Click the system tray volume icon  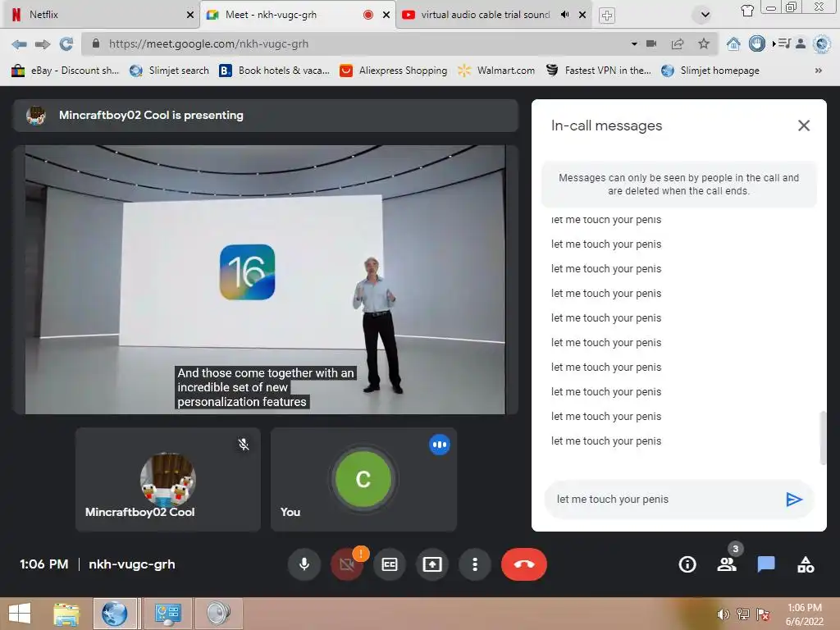[724, 614]
